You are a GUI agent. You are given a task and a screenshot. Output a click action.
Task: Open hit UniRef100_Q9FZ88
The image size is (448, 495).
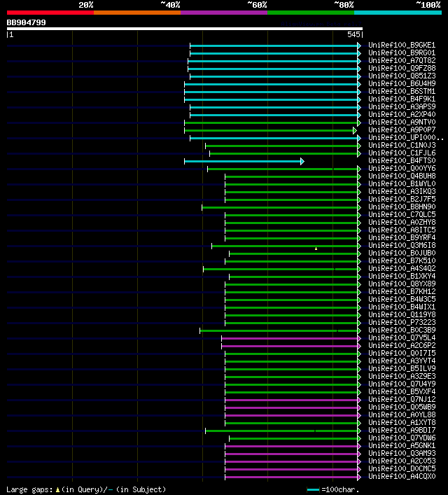pos(402,68)
